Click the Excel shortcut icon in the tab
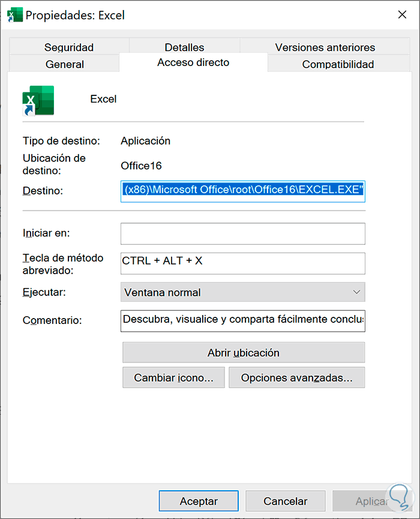Viewport: 420px width, 519px height. point(38,100)
